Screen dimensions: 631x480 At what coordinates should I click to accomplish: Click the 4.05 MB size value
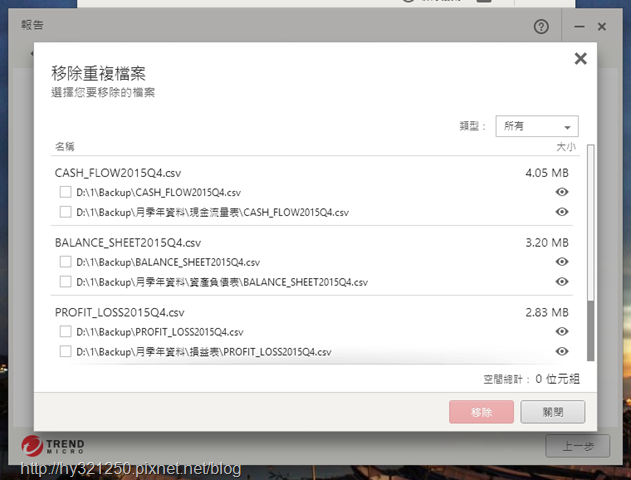[x=547, y=173]
